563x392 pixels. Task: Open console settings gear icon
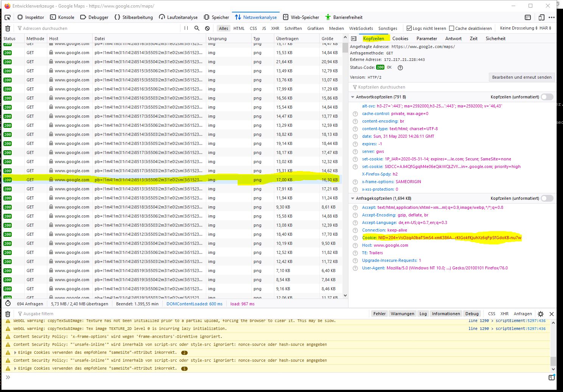541,314
